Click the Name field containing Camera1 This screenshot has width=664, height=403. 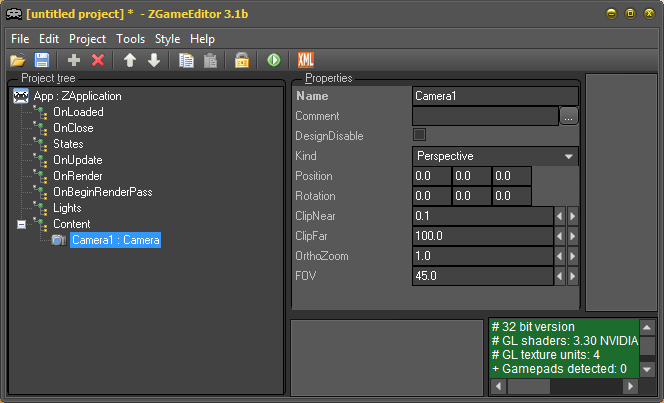point(495,96)
